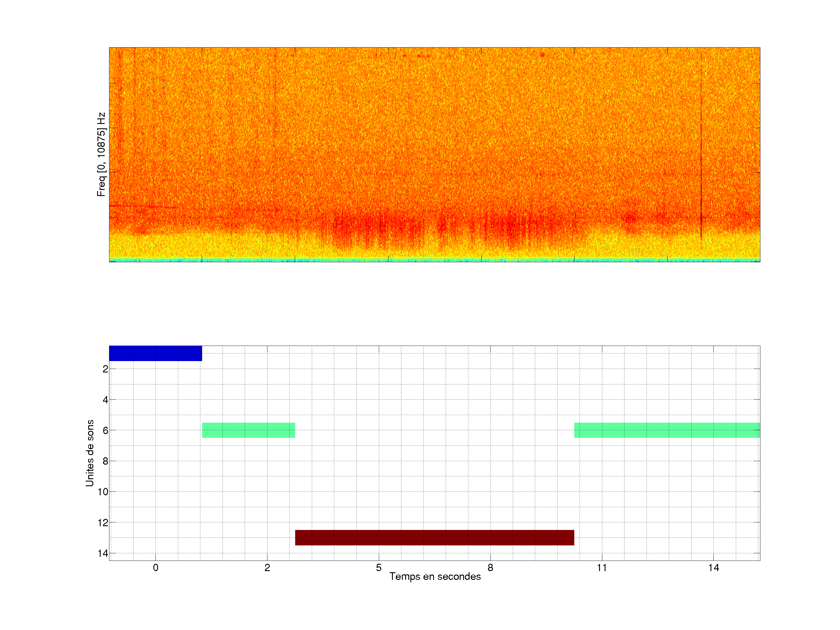
Task: Click the blue bar at sound unit 1
Action: (x=155, y=353)
